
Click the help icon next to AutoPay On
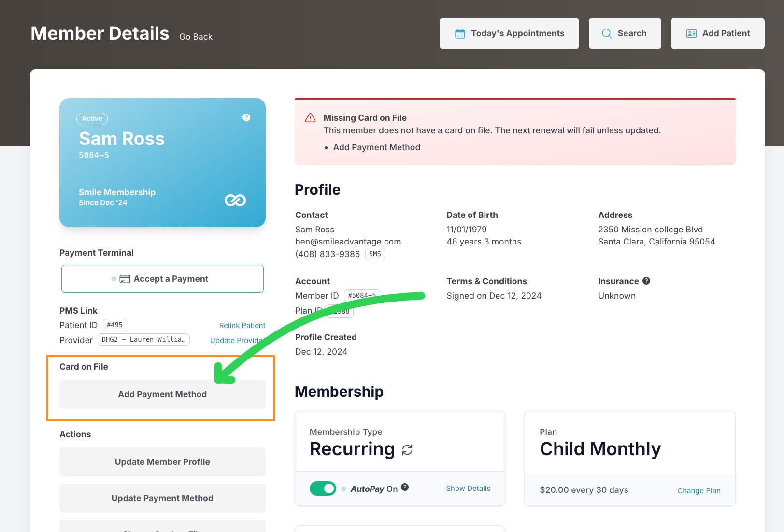point(405,487)
